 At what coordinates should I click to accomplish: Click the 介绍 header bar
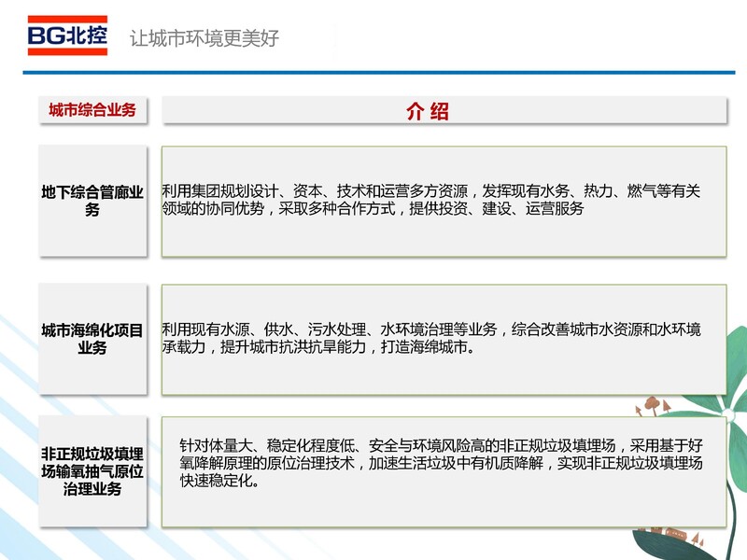click(444, 111)
